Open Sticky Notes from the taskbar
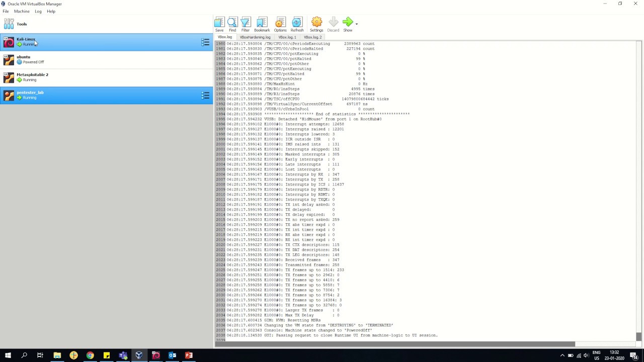The height and width of the screenshot is (362, 644). pyautogui.click(x=107, y=355)
